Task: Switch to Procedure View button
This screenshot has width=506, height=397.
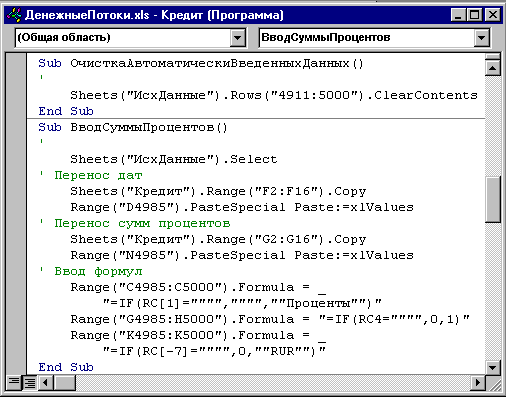Action: [x=14, y=382]
